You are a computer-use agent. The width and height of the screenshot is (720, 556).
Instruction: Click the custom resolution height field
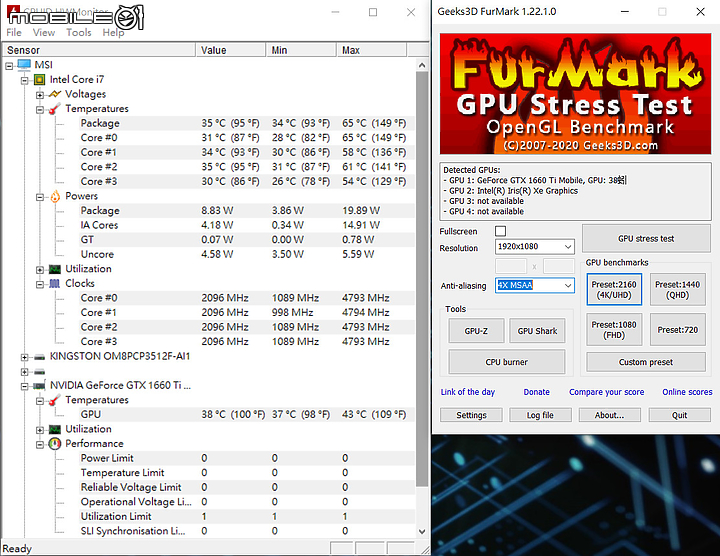click(559, 266)
